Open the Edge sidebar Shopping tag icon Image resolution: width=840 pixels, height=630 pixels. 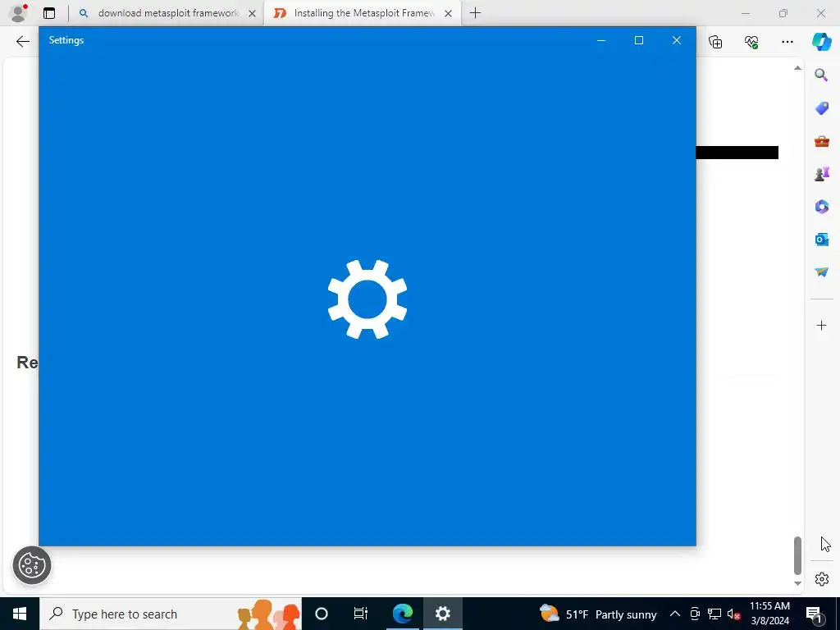(x=821, y=107)
